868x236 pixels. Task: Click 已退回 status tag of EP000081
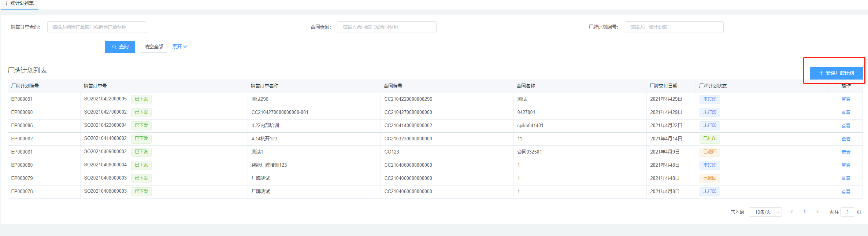(x=709, y=152)
